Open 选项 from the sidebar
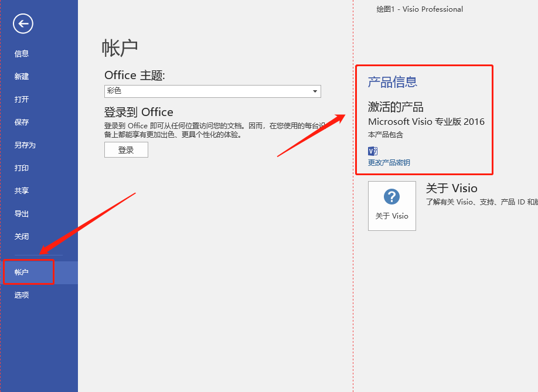 click(x=22, y=295)
